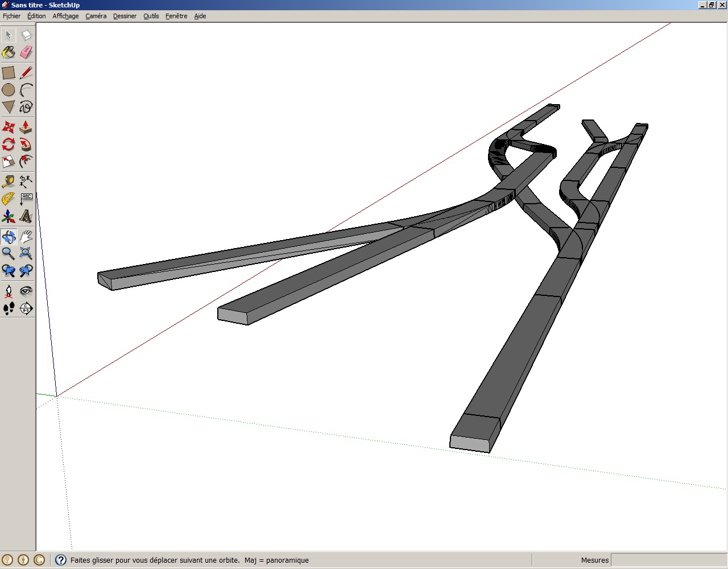
Task: Activate the Push/Pull tool
Action: pos(26,127)
